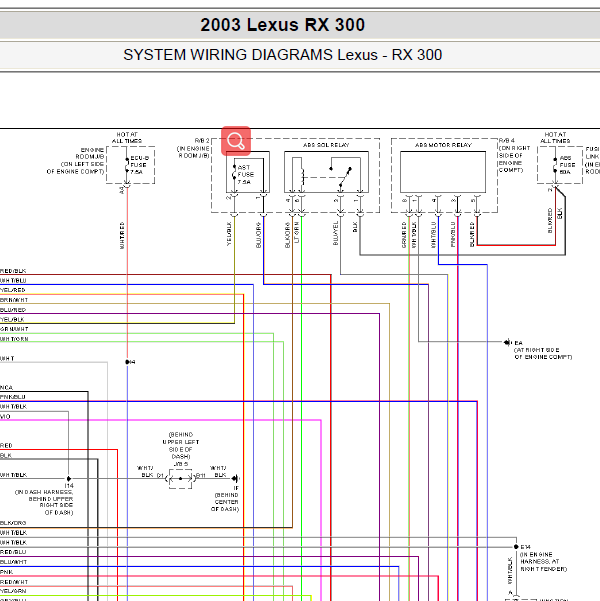Screen dimensions: 600x601
Task: Click the R/B 2 in engine room J/B label
Action: tap(193, 148)
